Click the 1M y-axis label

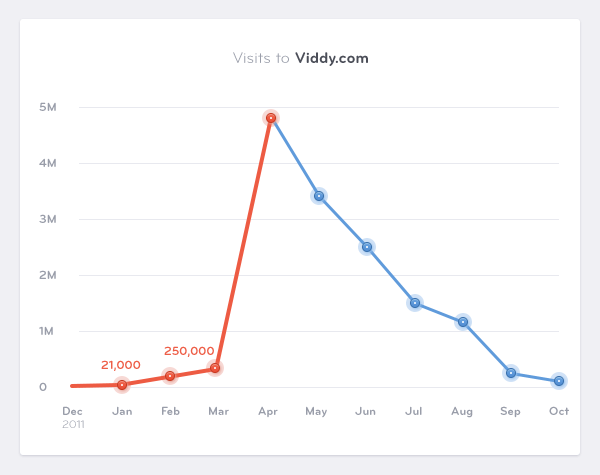(x=47, y=331)
